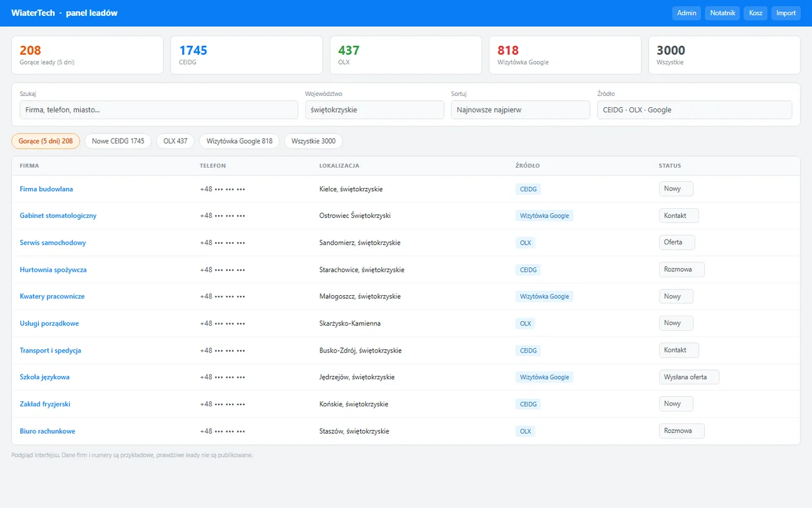This screenshot has height=508, width=812.
Task: Open the Hurtownia spożywcza lead
Action: tap(53, 270)
